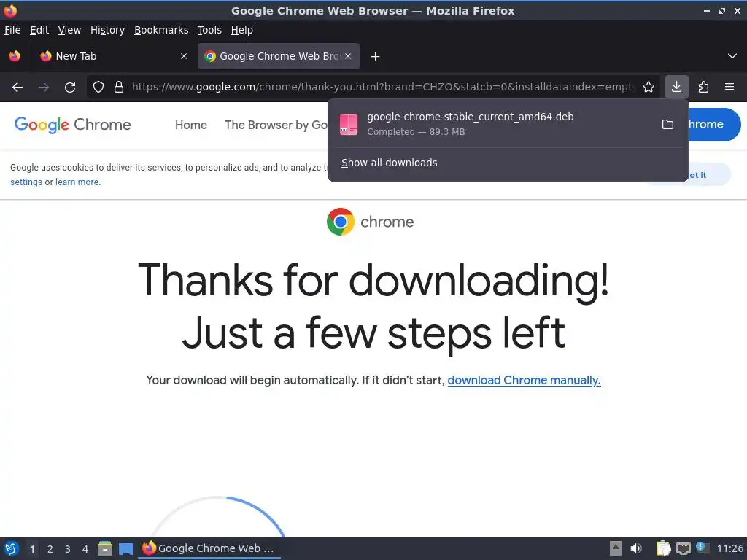The height and width of the screenshot is (560, 747).
Task: View site security via padlock icon
Action: pyautogui.click(x=119, y=87)
